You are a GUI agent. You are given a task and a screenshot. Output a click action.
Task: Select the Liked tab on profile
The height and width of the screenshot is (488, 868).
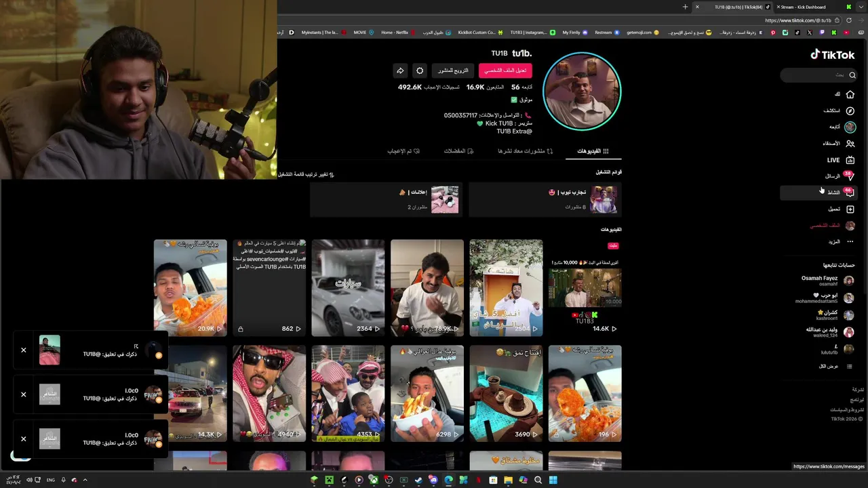pyautogui.click(x=403, y=151)
